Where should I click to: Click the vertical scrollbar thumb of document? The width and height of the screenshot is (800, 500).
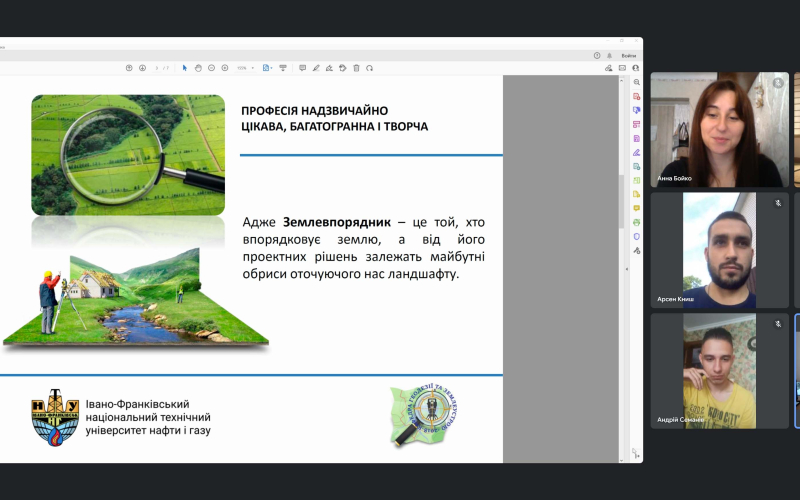click(x=621, y=202)
